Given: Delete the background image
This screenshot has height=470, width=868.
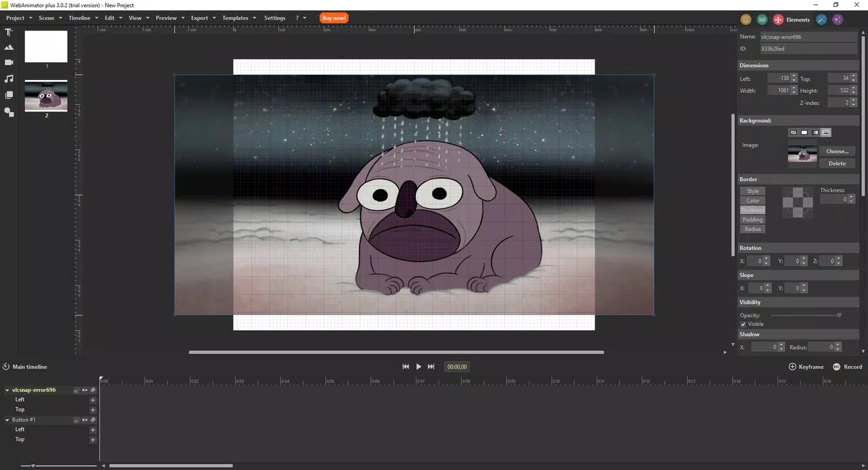Looking at the screenshot, I should coord(837,163).
